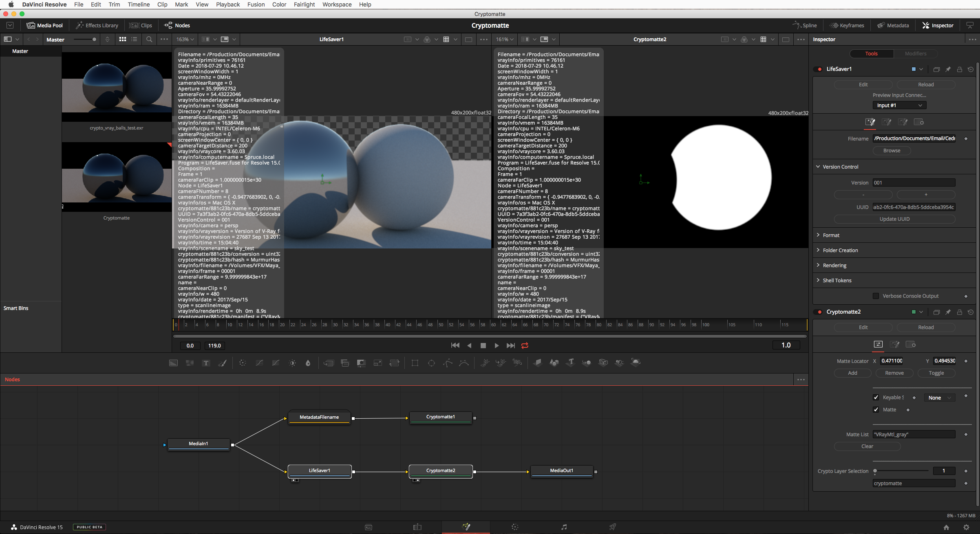Add a Merge tool from the toolbar

(x=329, y=363)
